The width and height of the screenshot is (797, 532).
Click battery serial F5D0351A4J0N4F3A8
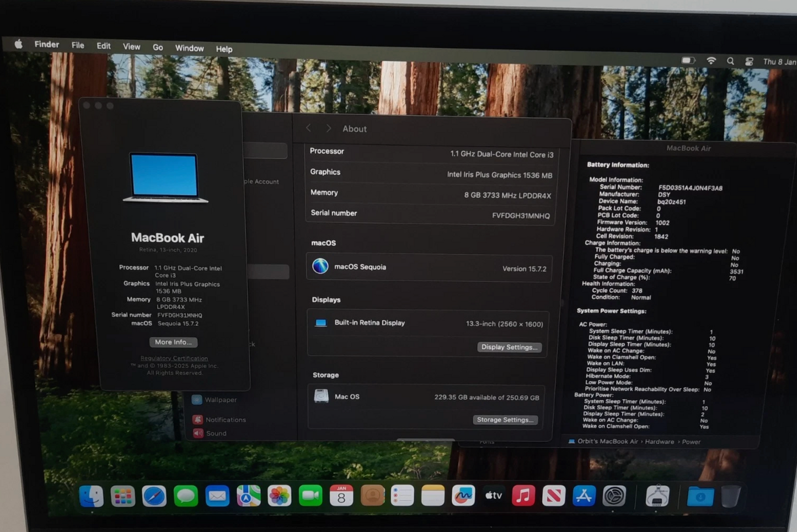coord(690,188)
